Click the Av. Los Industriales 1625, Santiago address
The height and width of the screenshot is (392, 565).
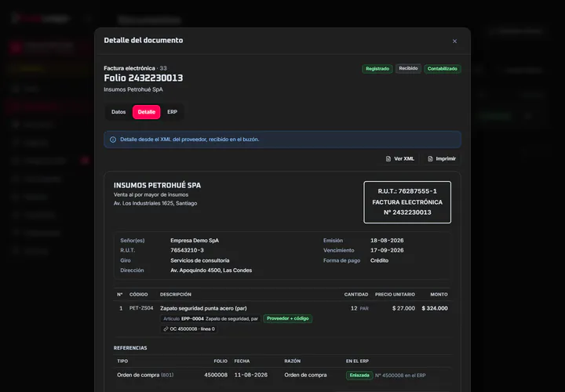155,203
